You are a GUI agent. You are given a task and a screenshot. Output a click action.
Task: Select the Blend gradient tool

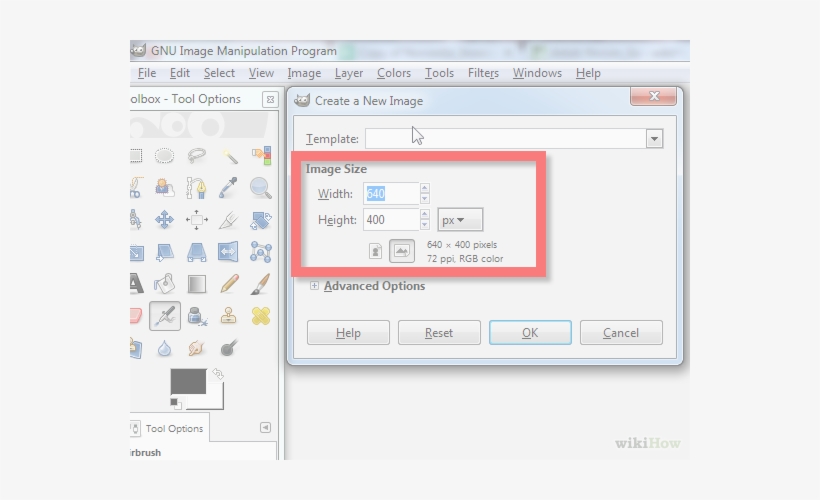[x=197, y=284]
